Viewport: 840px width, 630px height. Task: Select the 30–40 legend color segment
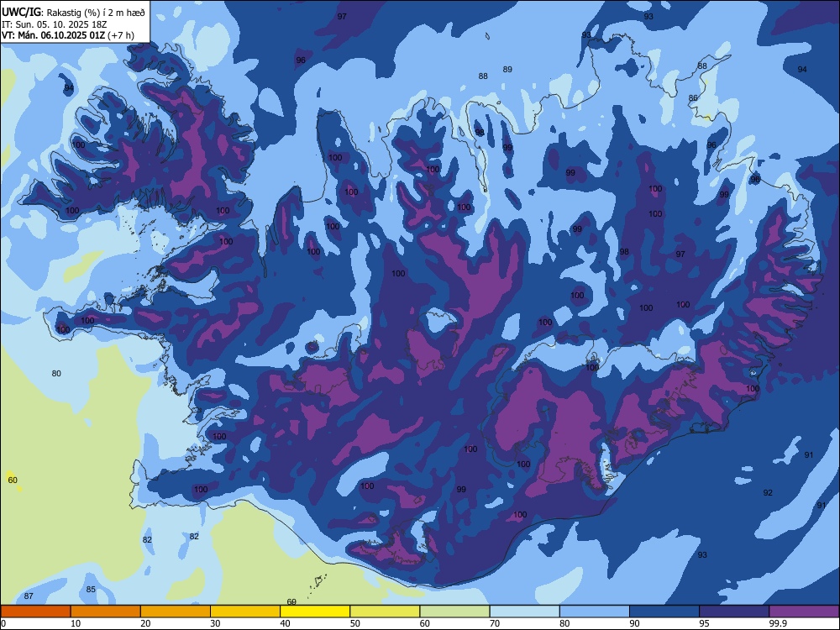point(245,612)
